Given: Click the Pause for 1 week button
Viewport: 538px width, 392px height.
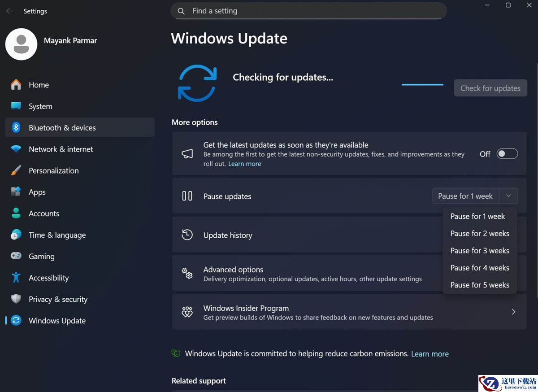Looking at the screenshot, I should [x=465, y=196].
